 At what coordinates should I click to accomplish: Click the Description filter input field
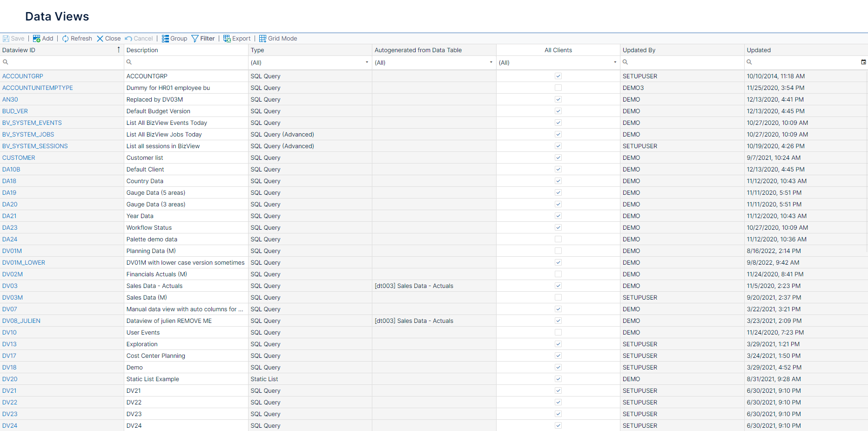pos(186,62)
